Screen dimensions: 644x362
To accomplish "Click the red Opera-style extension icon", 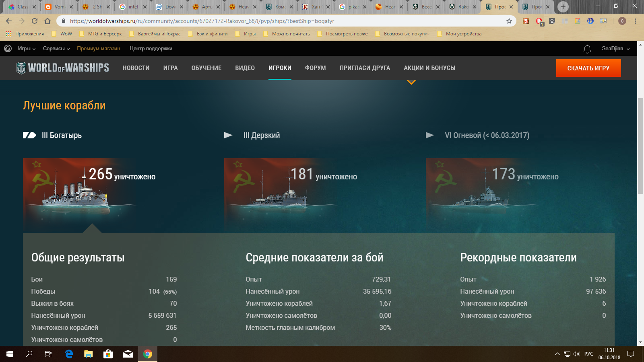I will (x=539, y=21).
